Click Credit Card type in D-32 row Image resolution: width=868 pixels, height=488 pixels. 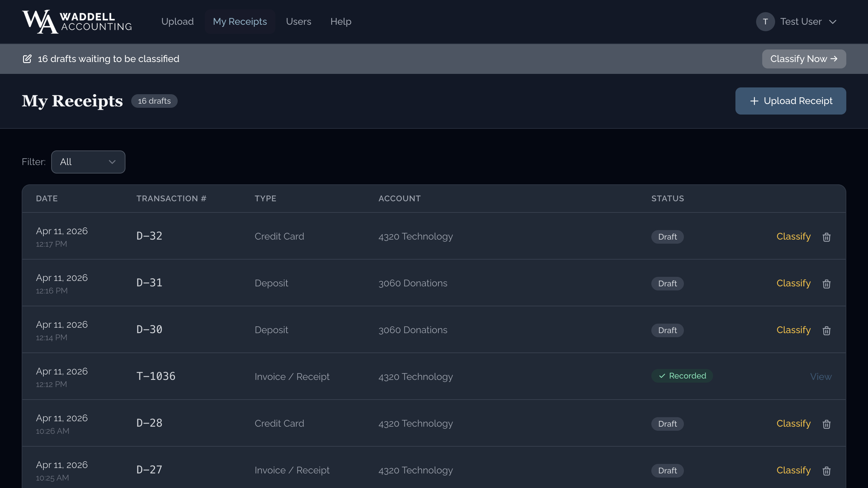coord(279,237)
